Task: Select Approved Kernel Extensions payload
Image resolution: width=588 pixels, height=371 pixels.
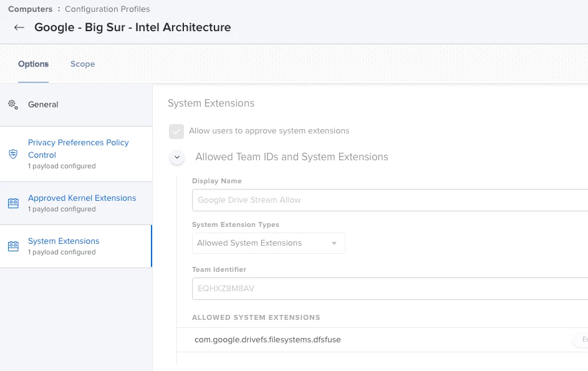Action: coord(82,198)
